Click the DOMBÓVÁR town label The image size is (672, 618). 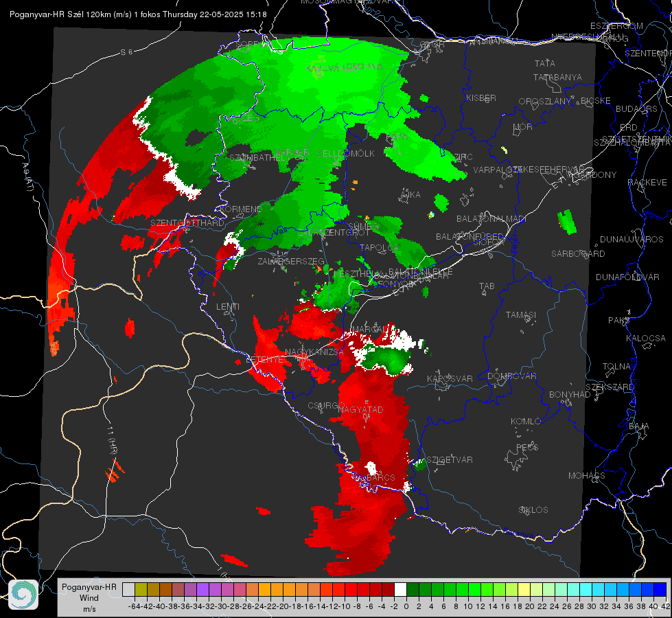coord(511,376)
